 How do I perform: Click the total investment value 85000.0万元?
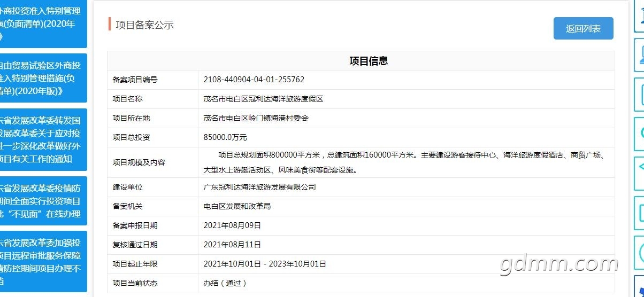225,137
